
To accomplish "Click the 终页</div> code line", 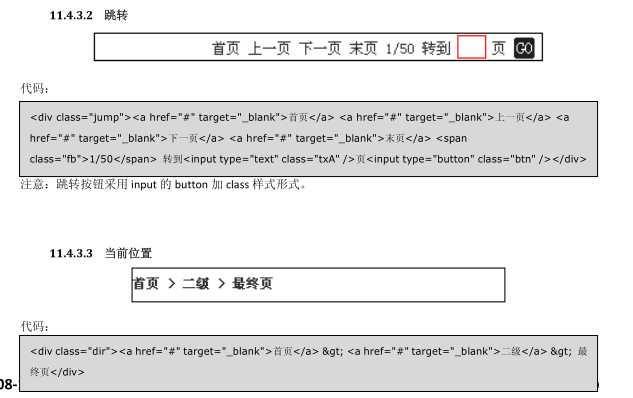I will click(x=57, y=372).
